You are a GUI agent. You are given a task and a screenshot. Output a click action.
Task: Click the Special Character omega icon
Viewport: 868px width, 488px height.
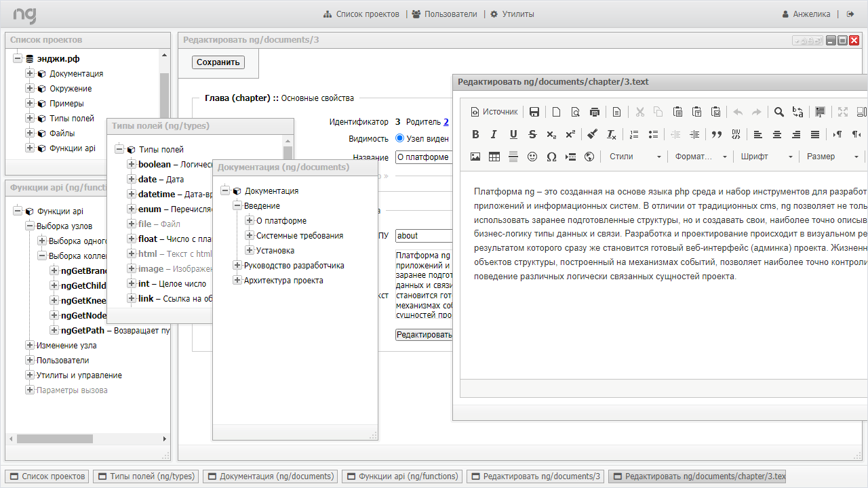pyautogui.click(x=551, y=157)
